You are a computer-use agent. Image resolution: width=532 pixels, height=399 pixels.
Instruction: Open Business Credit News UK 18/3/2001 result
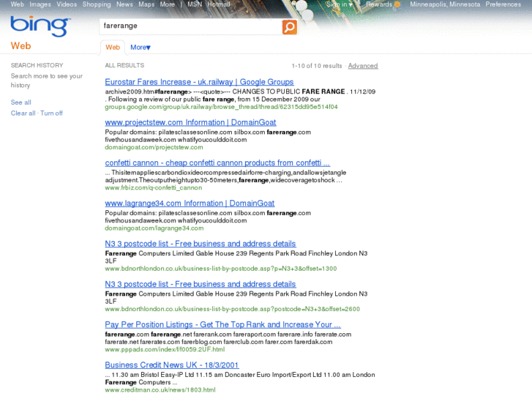(x=172, y=365)
